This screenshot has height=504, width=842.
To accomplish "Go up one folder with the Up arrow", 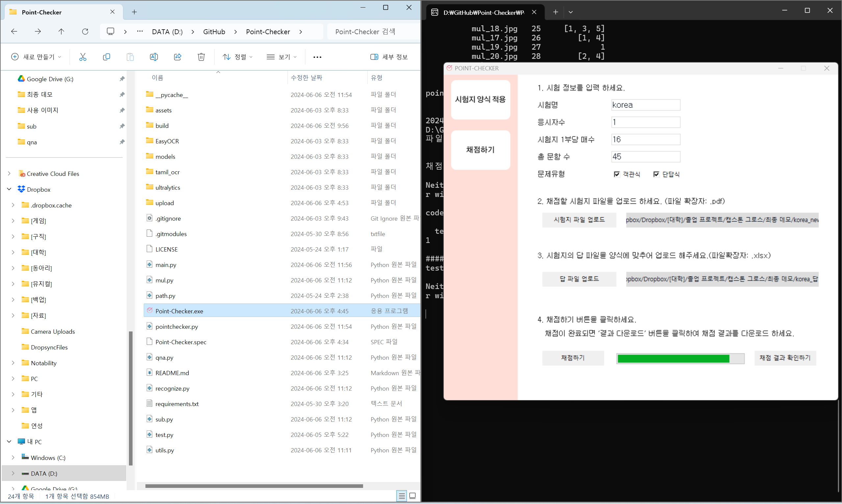I will tap(61, 32).
